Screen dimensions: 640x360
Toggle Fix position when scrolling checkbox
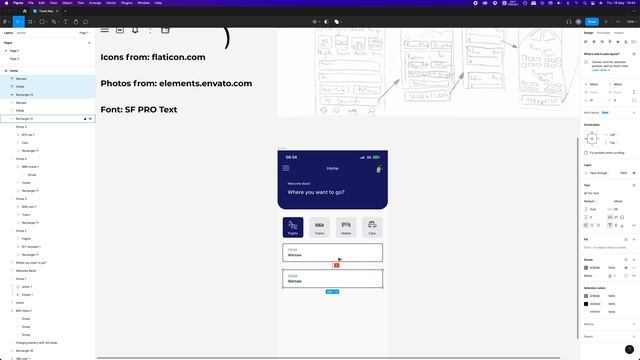coord(586,153)
